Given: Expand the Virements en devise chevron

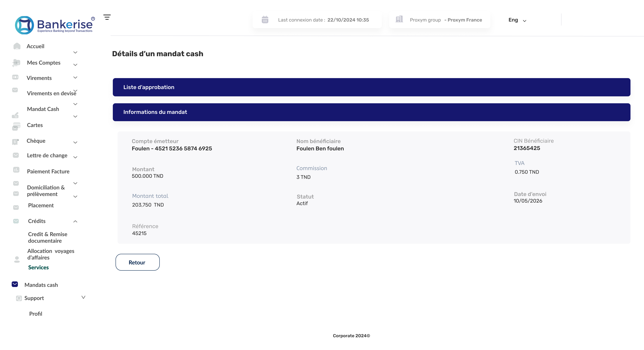Looking at the screenshot, I should click(x=75, y=91).
